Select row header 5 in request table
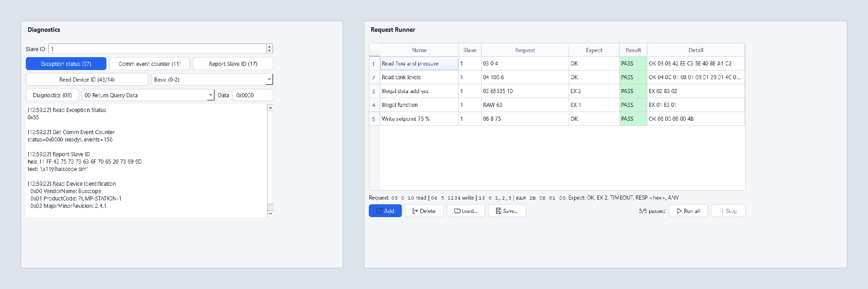This screenshot has width=868, height=289. tap(374, 119)
